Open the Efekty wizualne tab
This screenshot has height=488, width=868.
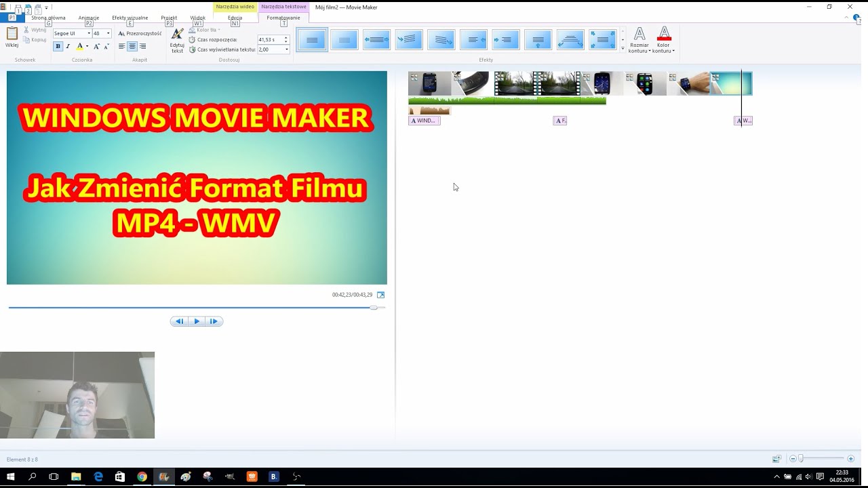click(x=130, y=18)
